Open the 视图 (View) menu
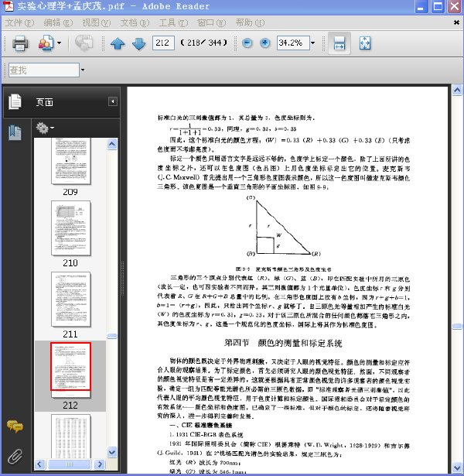Image resolution: width=464 pixels, height=476 pixels. (x=97, y=22)
